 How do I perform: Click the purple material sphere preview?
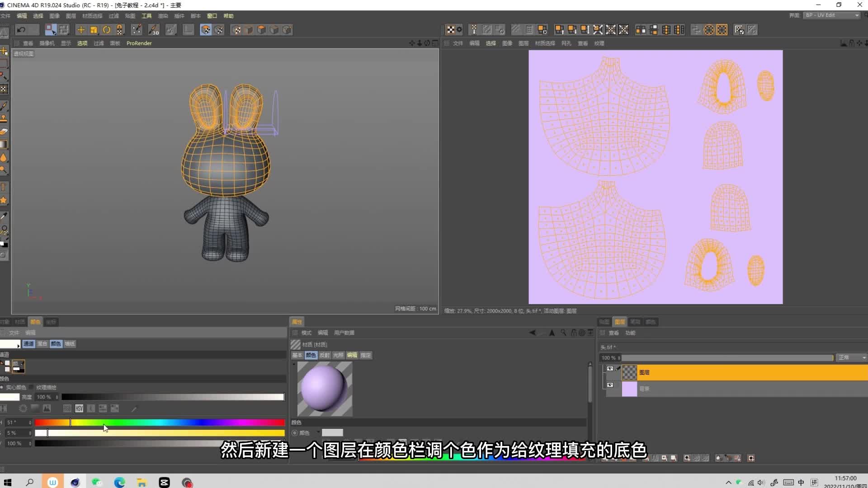point(325,389)
